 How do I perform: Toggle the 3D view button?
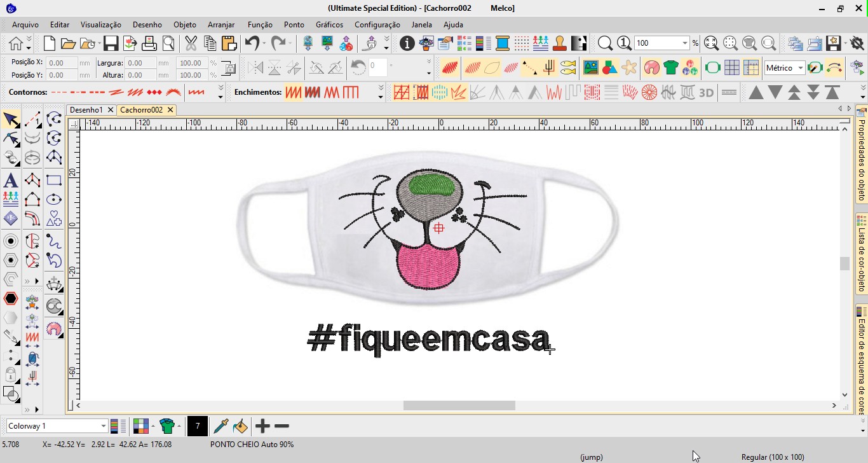coord(706,93)
